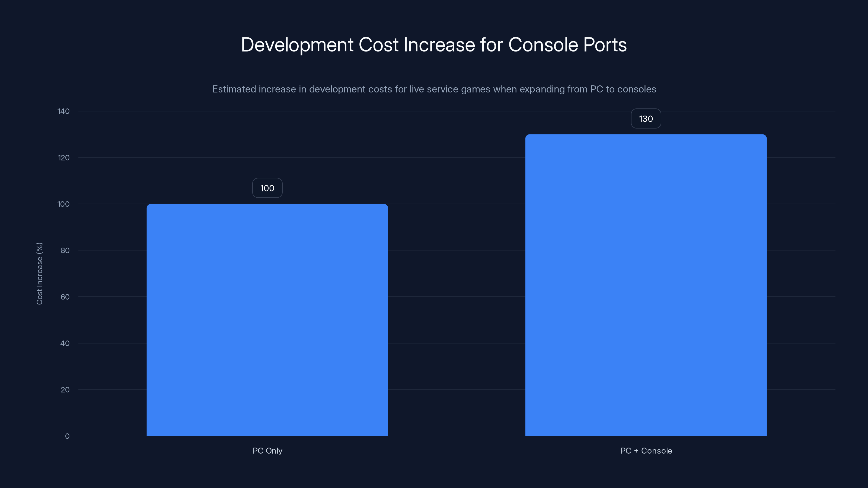Click the 100 tick label

click(x=64, y=204)
